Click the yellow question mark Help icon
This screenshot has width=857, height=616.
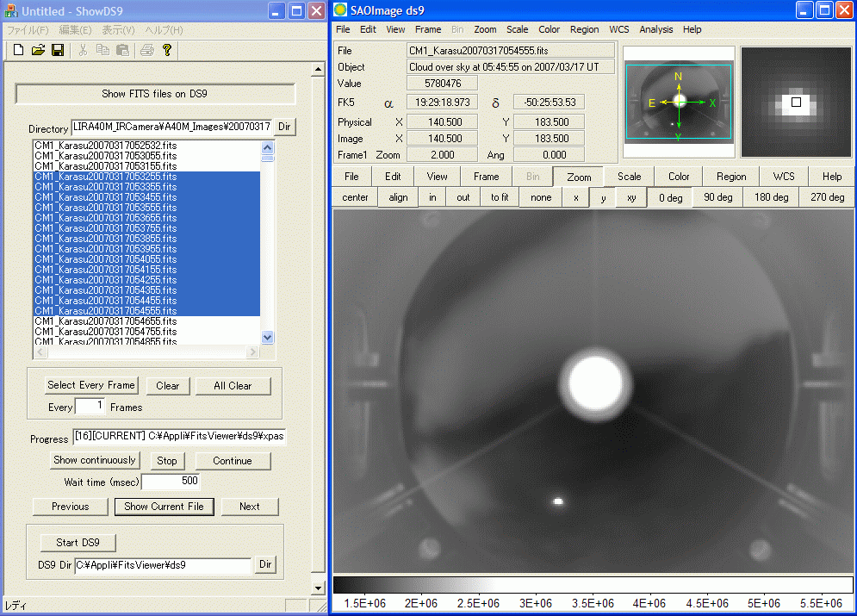167,50
